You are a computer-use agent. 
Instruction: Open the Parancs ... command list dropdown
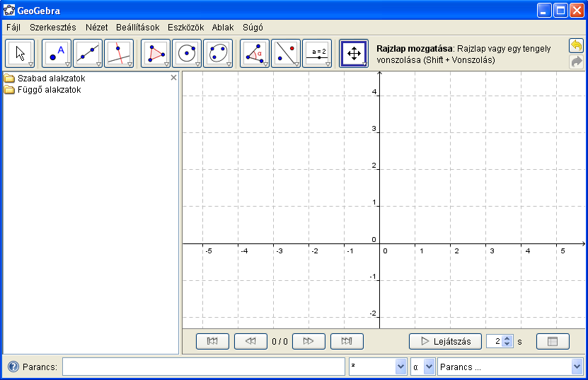click(x=577, y=367)
